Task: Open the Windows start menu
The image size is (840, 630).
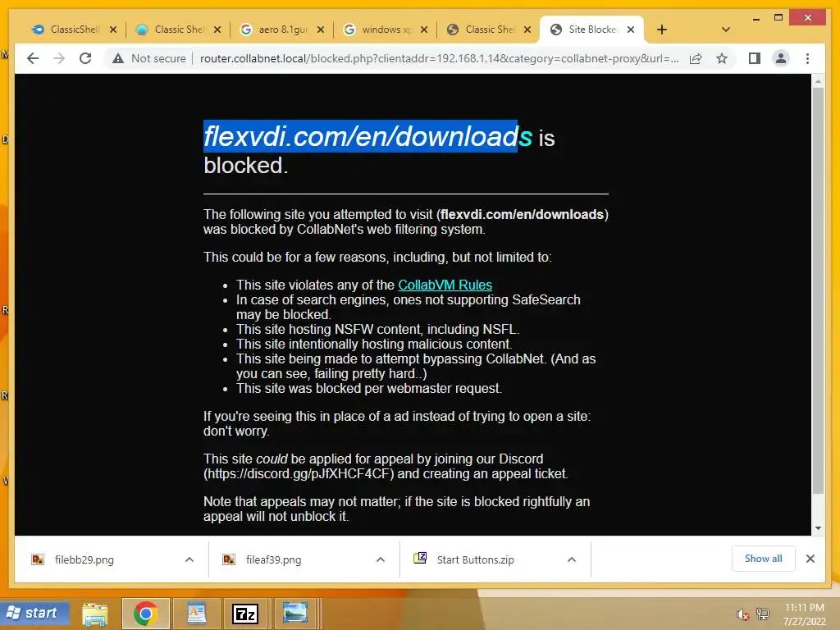Action: pos(35,613)
